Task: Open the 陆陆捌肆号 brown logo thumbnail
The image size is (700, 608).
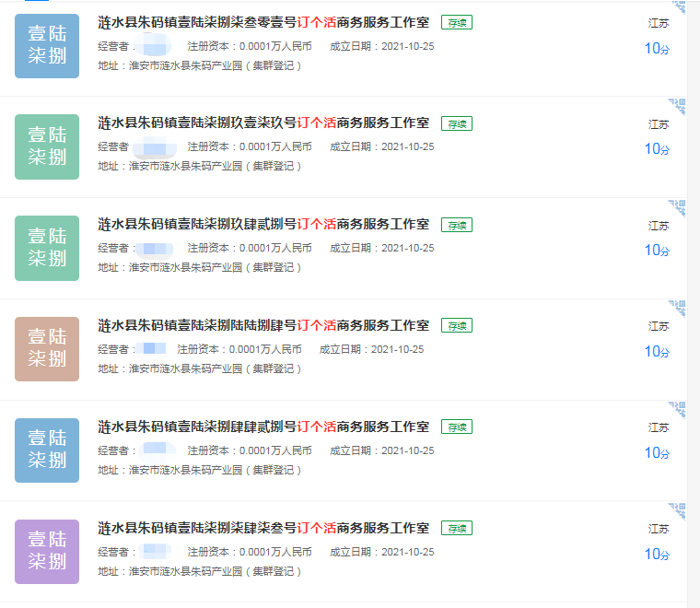Action: coord(47,349)
